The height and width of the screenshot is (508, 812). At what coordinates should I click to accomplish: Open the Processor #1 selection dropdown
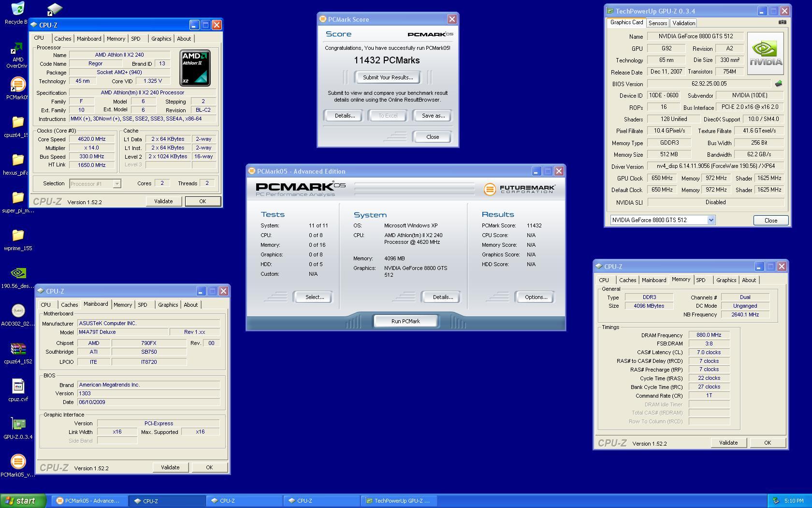(116, 184)
